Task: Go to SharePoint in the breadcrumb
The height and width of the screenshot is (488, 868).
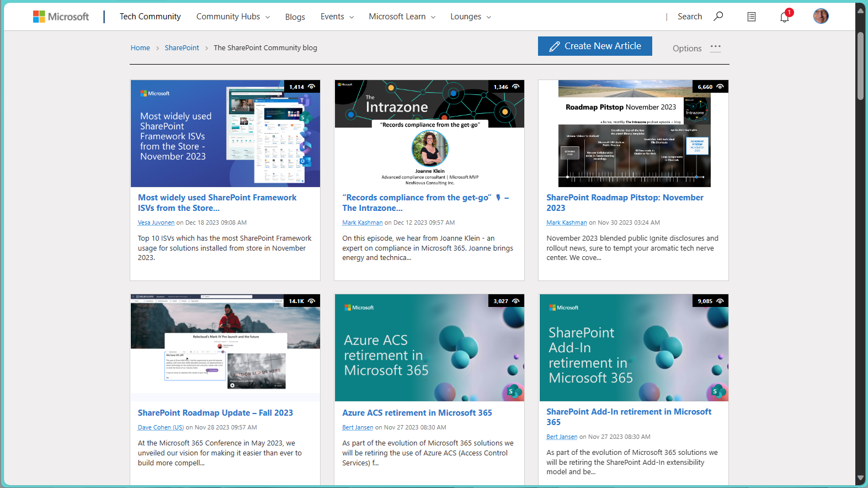Action: click(x=182, y=48)
